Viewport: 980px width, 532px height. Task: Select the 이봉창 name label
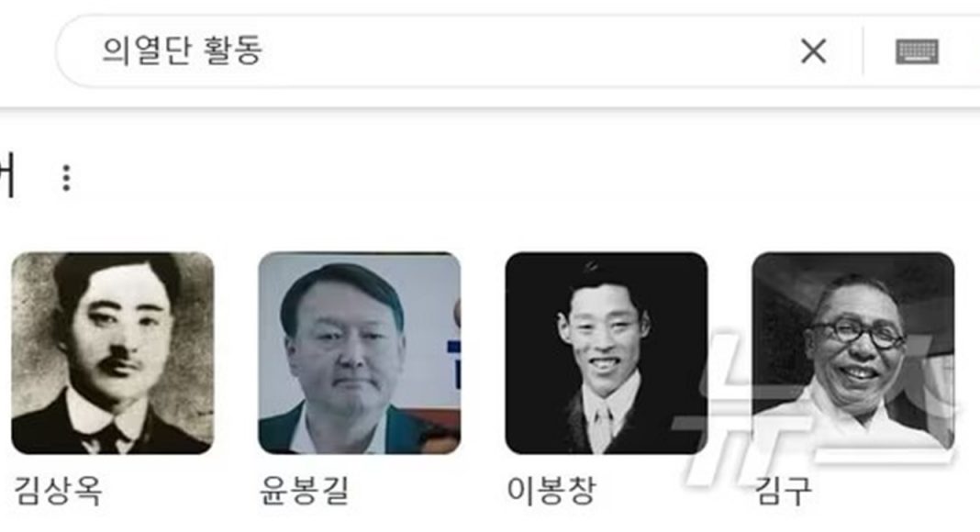click(x=551, y=490)
